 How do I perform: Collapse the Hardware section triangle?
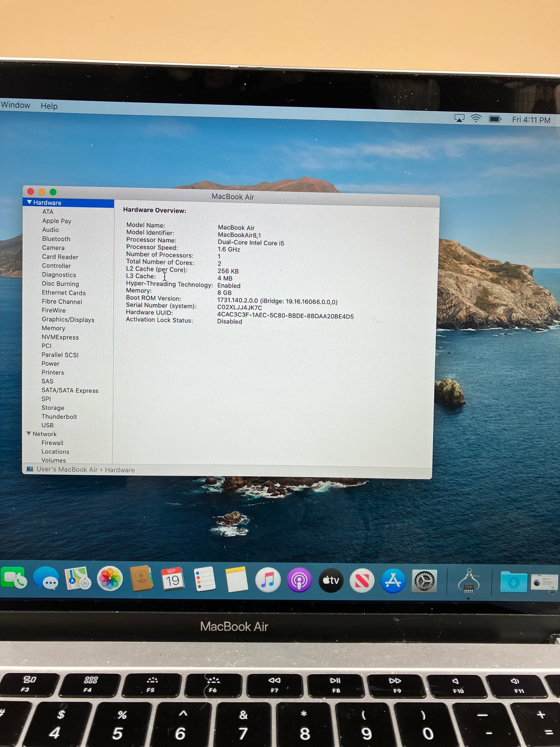pyautogui.click(x=29, y=202)
